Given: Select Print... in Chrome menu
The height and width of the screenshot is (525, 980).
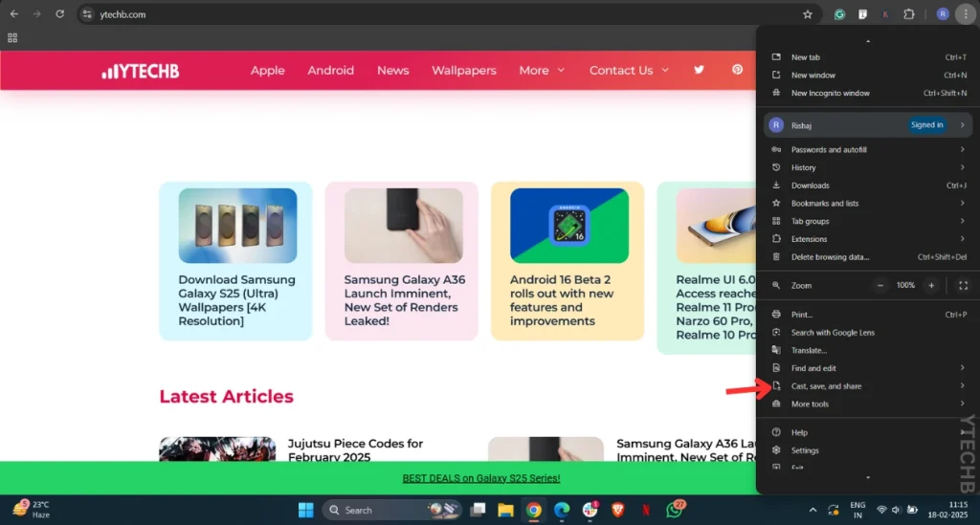Looking at the screenshot, I should (x=869, y=315).
